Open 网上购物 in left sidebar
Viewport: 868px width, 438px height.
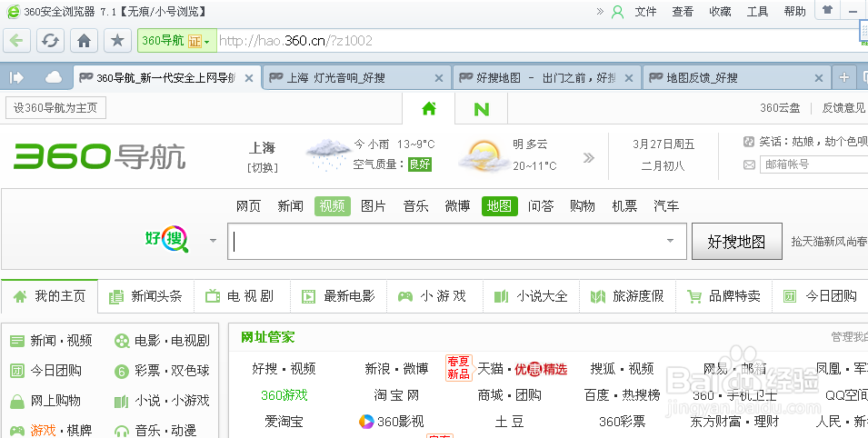click(46, 401)
